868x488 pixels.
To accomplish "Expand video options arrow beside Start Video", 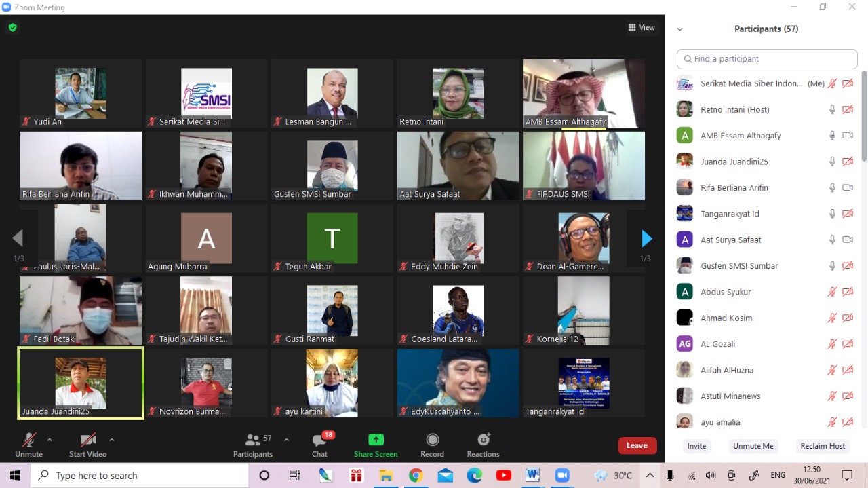I will click(111, 439).
